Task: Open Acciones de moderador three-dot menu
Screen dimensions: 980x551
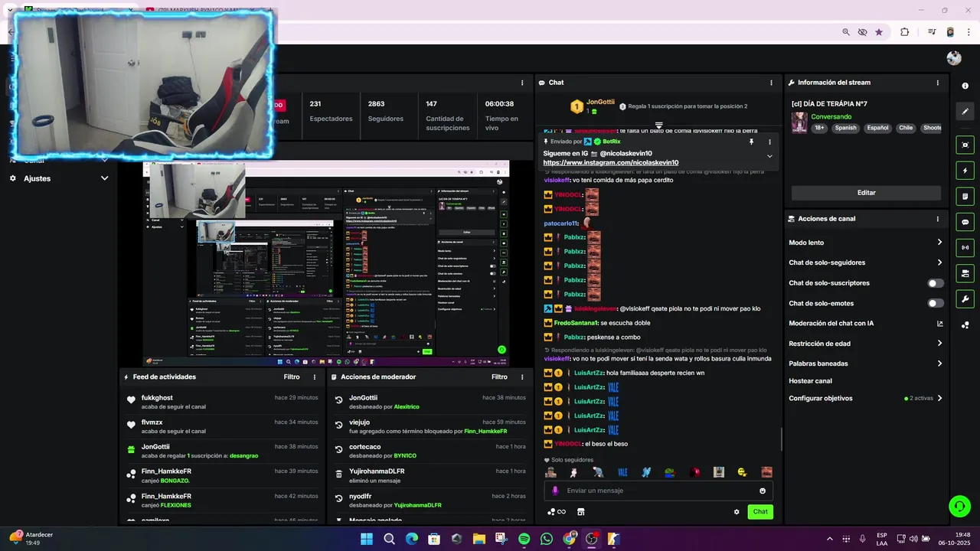Action: click(x=522, y=377)
